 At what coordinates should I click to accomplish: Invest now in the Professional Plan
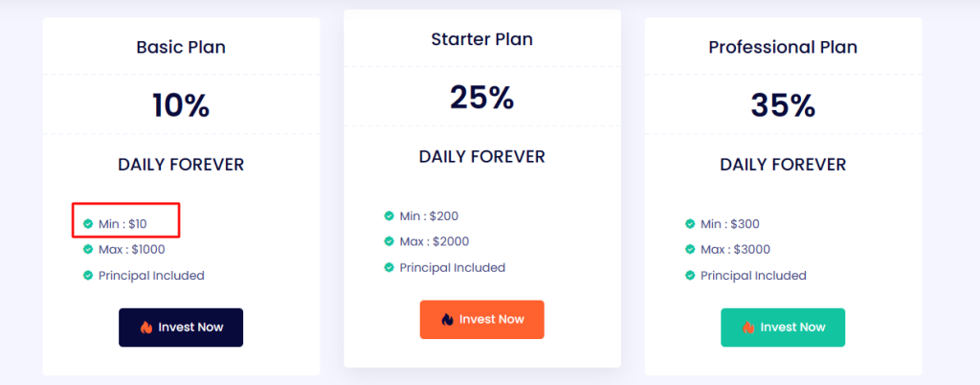pyautogui.click(x=783, y=328)
